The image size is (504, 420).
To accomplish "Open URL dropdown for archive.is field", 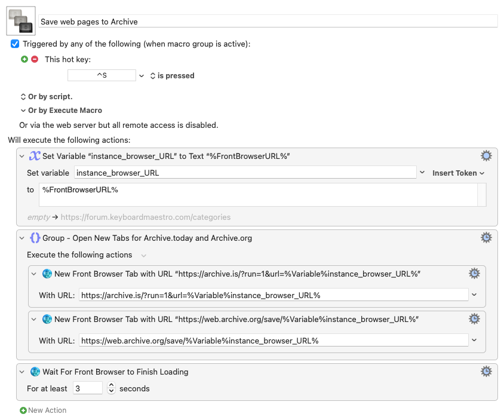I will [x=475, y=295].
